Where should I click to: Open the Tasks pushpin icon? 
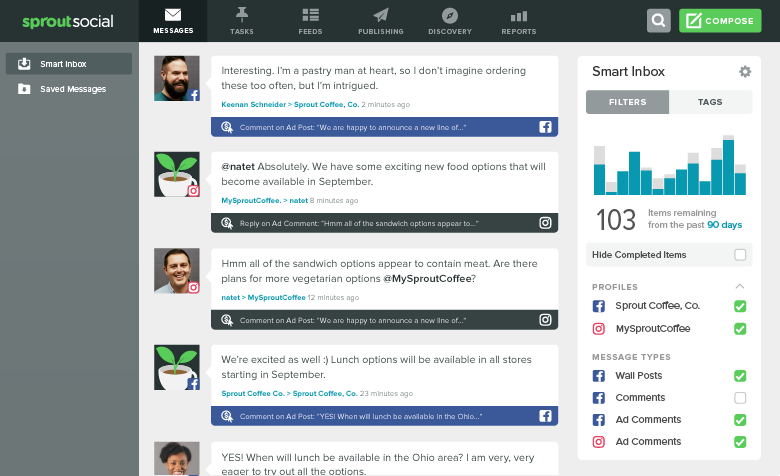[242, 15]
